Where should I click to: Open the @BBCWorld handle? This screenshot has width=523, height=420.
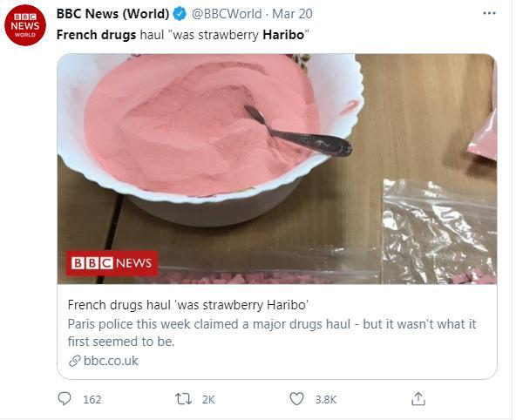pyautogui.click(x=227, y=14)
